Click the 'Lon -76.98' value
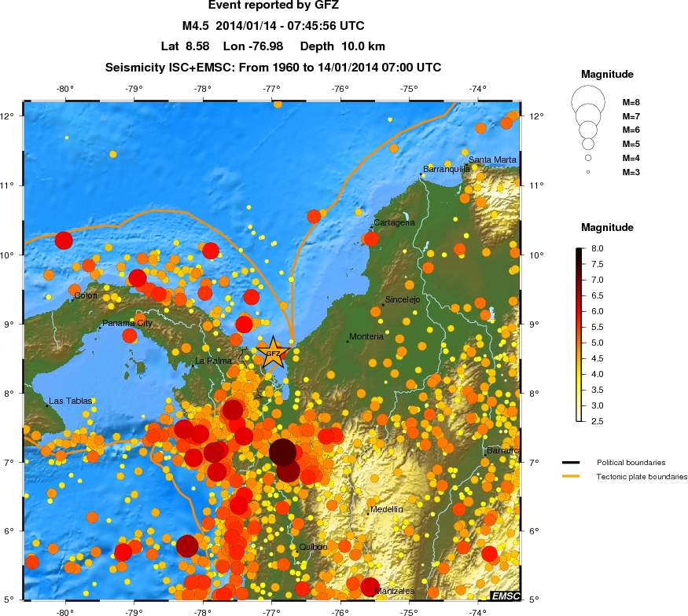This screenshot has height=616, width=688. 253,46
